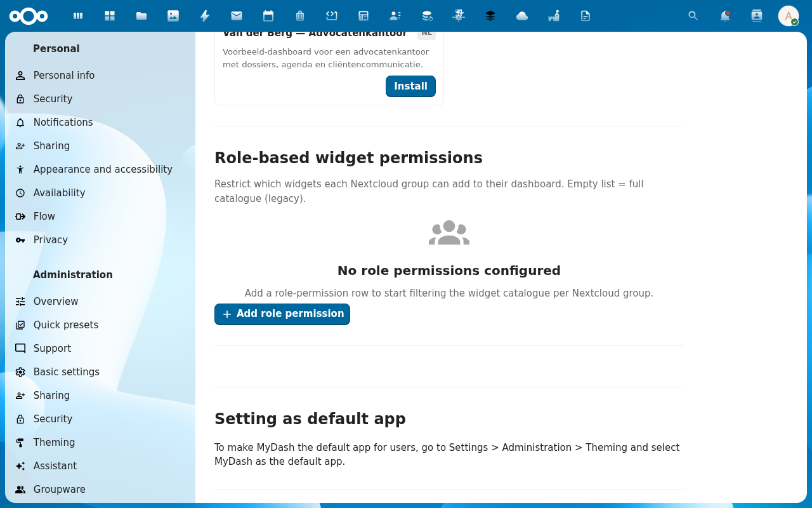Open the cloud app icon
The height and width of the screenshot is (508, 812).
pyautogui.click(x=522, y=16)
